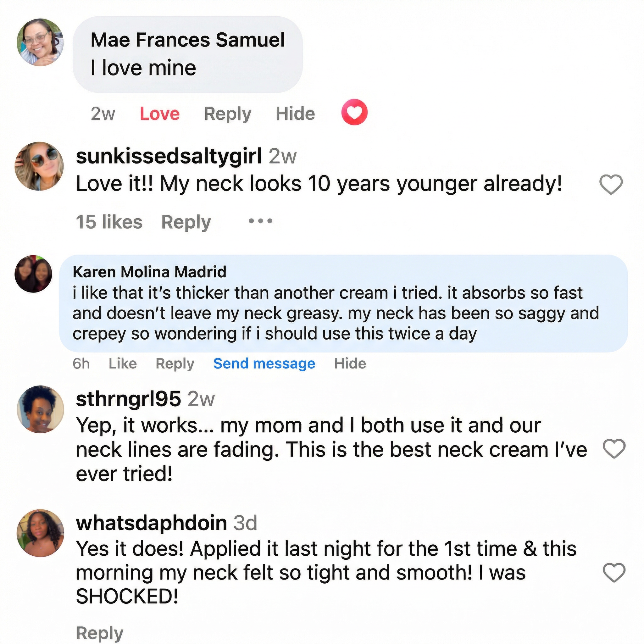Hide Karen Molina Madrid's comment
Viewport: 644px width, 644px height.
click(x=350, y=363)
